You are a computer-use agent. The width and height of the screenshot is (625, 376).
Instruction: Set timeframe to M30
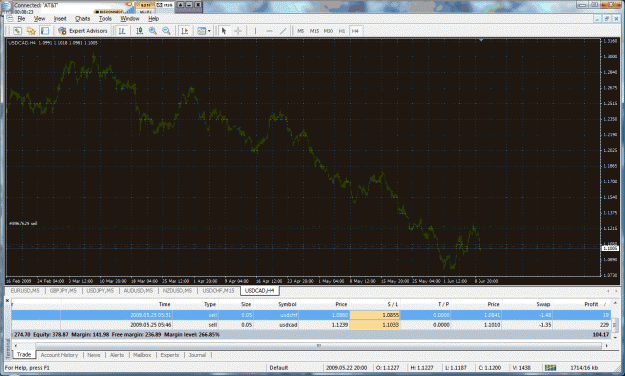coord(328,31)
